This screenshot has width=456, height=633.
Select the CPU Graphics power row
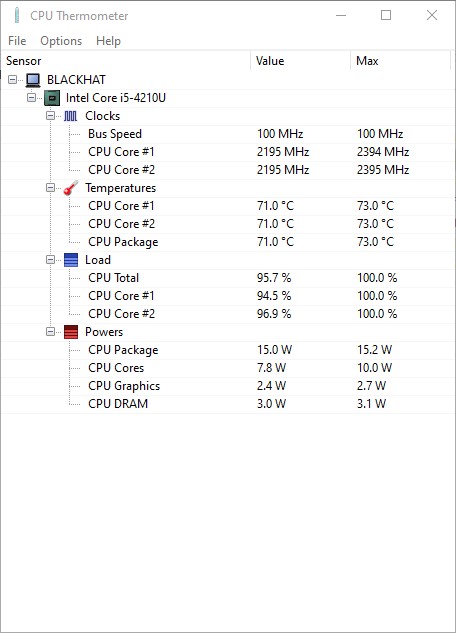(228, 386)
